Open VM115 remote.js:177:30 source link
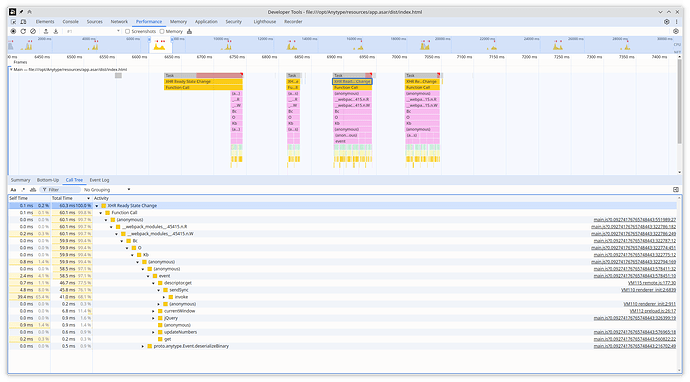The width and height of the screenshot is (690, 382). (652, 283)
